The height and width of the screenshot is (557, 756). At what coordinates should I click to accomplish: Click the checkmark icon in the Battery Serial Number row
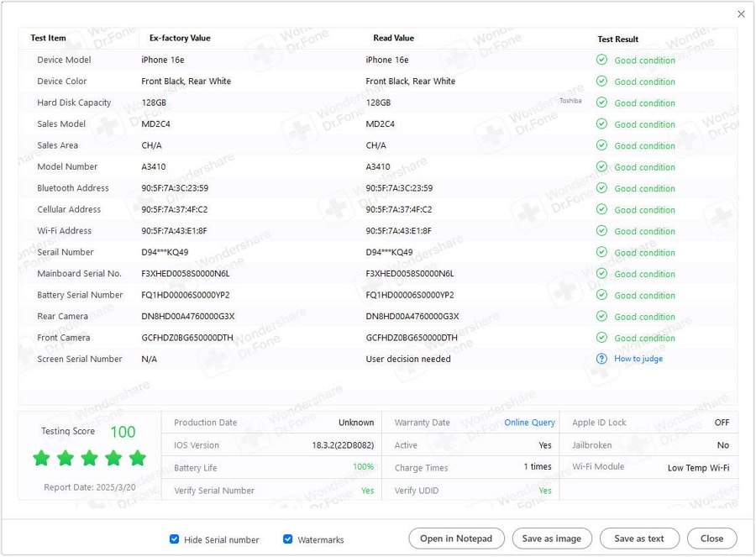pos(601,295)
